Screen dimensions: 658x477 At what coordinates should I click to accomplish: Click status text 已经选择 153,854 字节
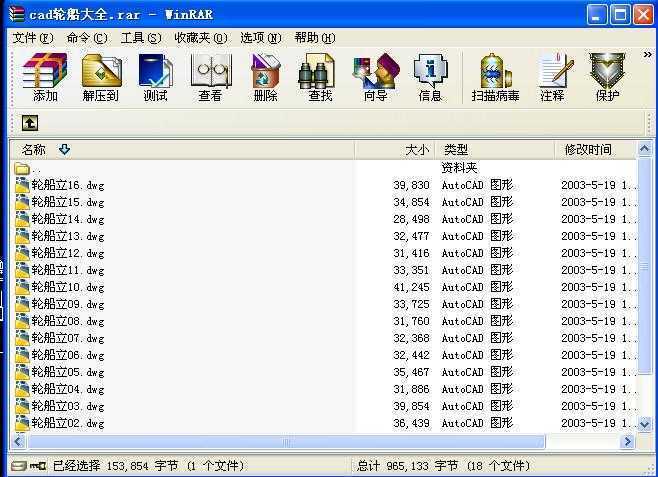(115, 466)
